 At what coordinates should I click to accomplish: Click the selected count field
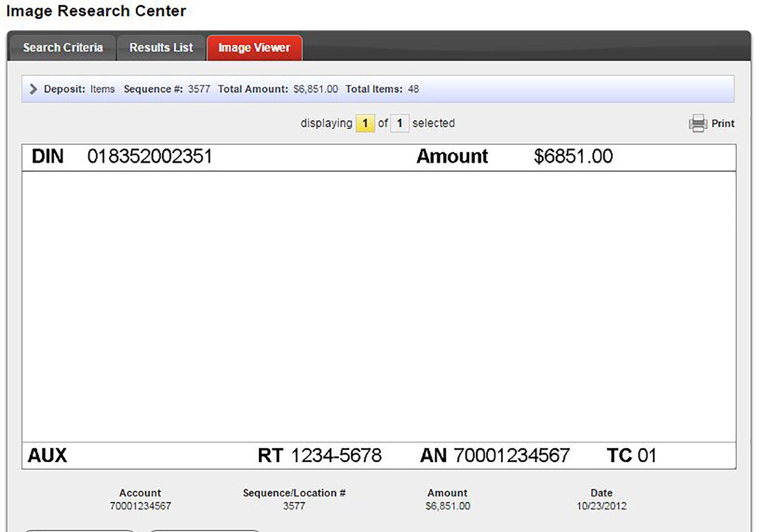pos(400,123)
